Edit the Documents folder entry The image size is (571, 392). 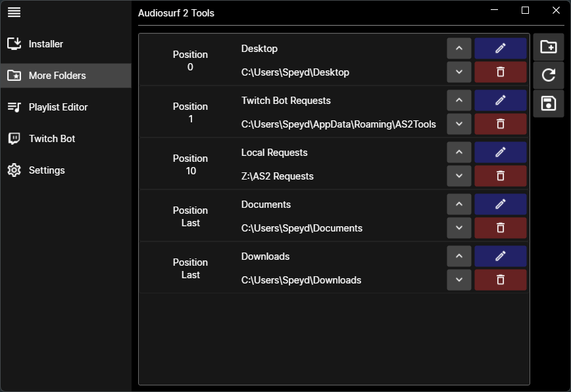[x=501, y=205]
